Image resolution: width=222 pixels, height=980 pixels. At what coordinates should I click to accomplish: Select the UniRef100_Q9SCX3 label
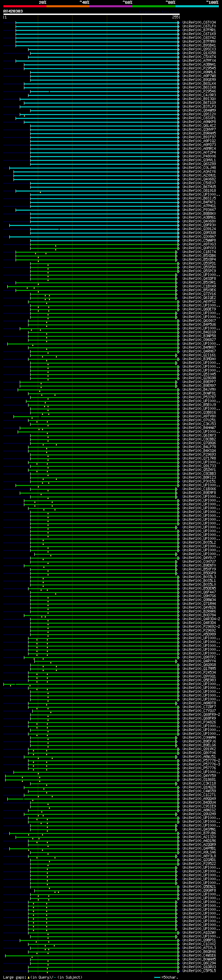point(199,49)
